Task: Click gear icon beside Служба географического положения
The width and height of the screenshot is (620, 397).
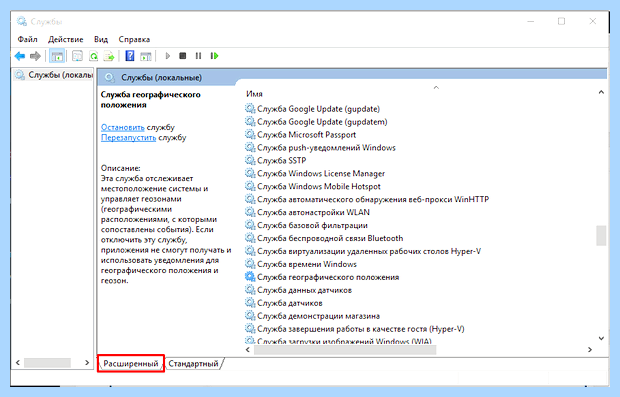Action: [250, 277]
